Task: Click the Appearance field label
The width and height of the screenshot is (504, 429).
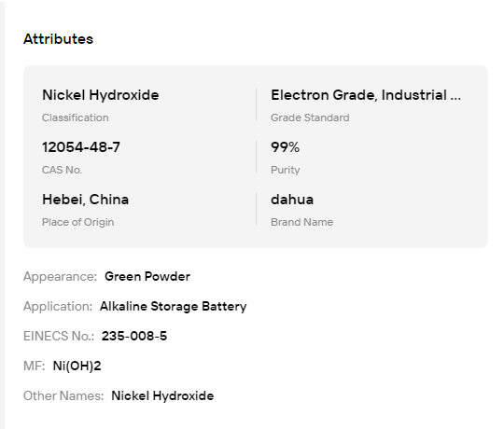Action: click(60, 276)
